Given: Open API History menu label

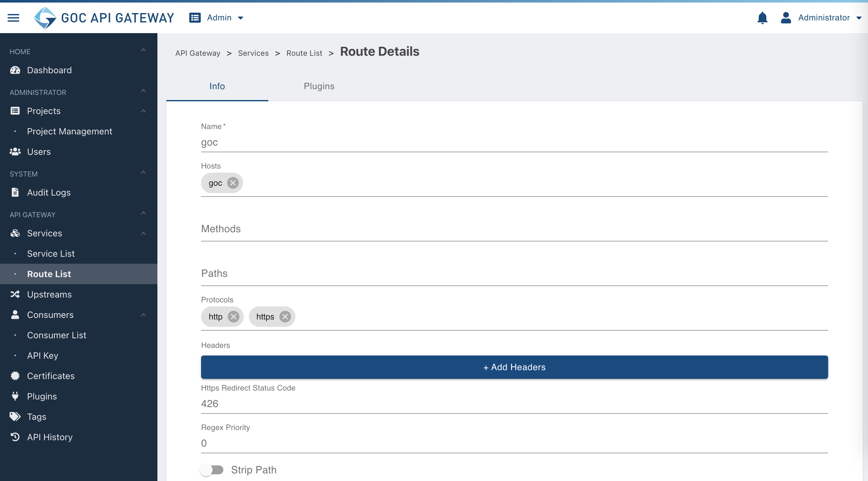Looking at the screenshot, I should pos(50,437).
